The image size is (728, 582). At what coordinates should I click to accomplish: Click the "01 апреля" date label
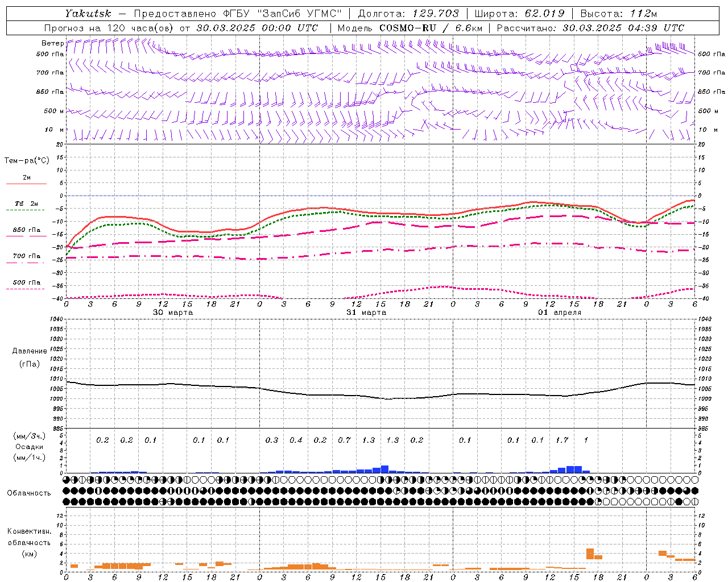(560, 313)
